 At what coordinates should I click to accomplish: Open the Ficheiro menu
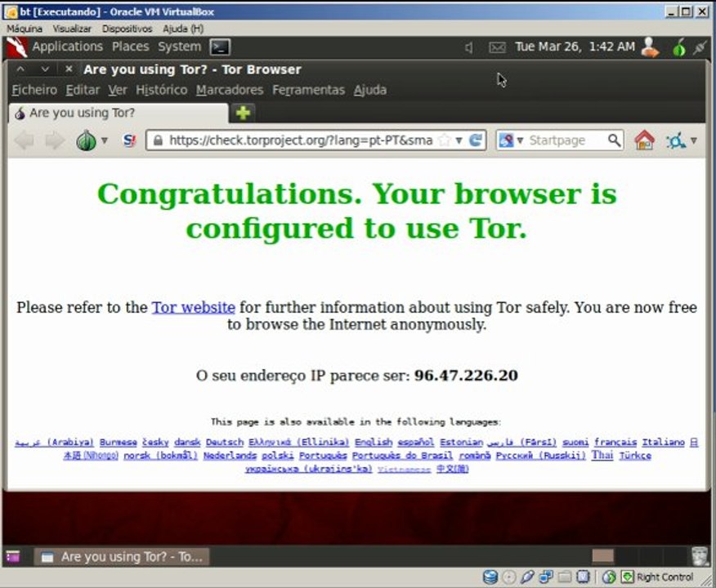coord(34,90)
